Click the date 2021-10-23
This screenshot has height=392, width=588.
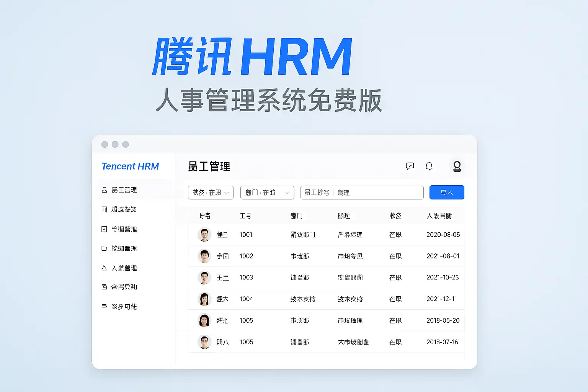443,278
